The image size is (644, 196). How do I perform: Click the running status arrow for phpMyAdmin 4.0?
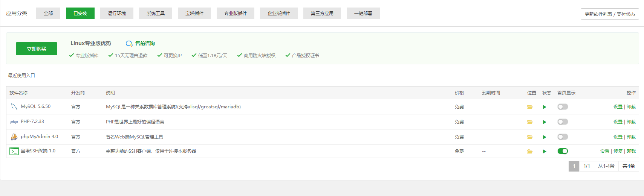click(x=545, y=137)
